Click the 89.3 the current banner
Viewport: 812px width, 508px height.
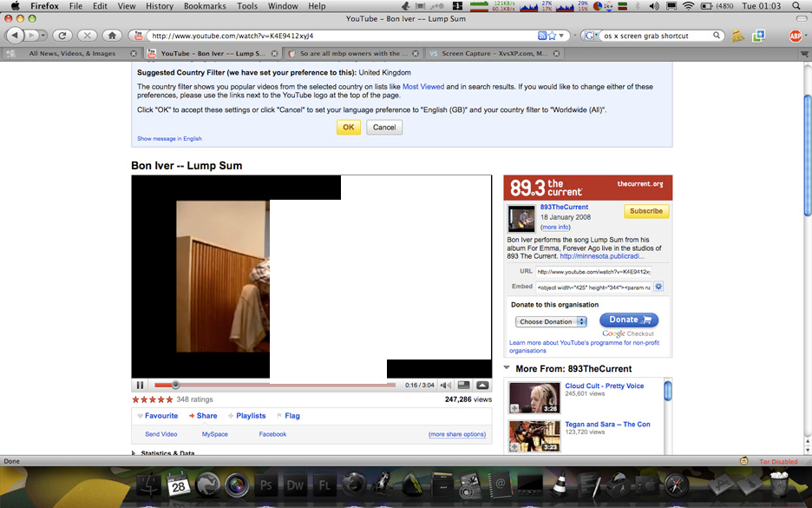coord(588,188)
